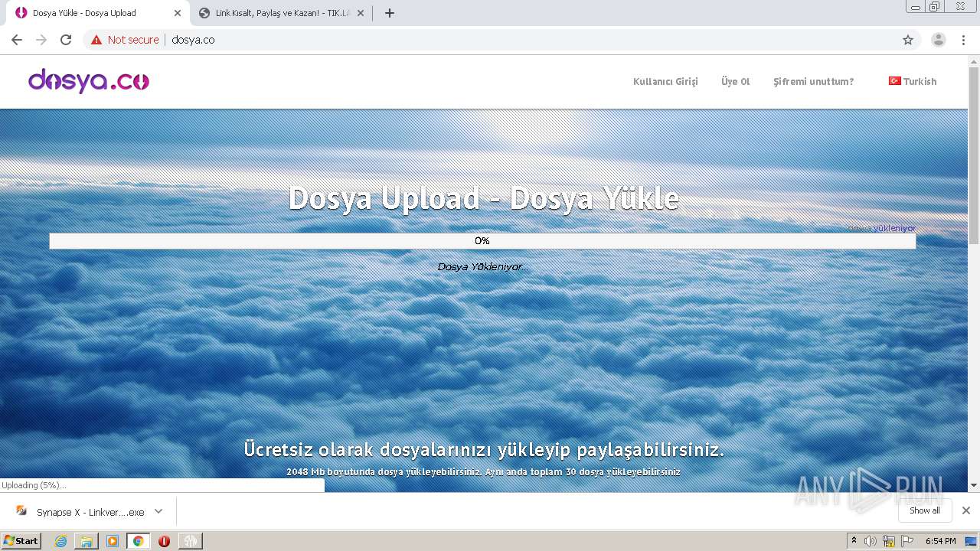The height and width of the screenshot is (551, 980).
Task: Click the 0% upload progress bar
Action: pos(482,241)
